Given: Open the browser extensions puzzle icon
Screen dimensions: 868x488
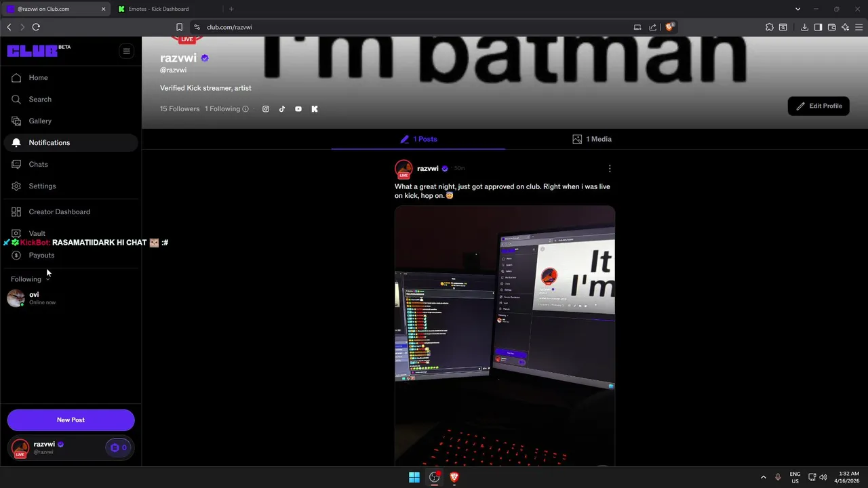Looking at the screenshot, I should click(x=769, y=27).
